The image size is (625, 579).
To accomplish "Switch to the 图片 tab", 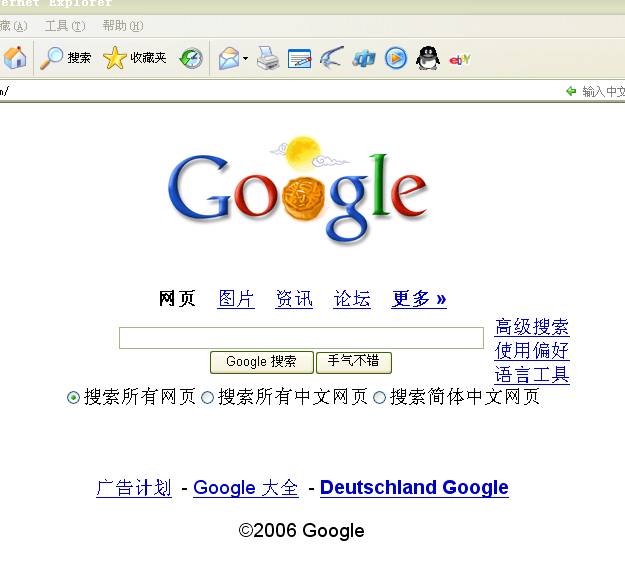I will coord(236,299).
